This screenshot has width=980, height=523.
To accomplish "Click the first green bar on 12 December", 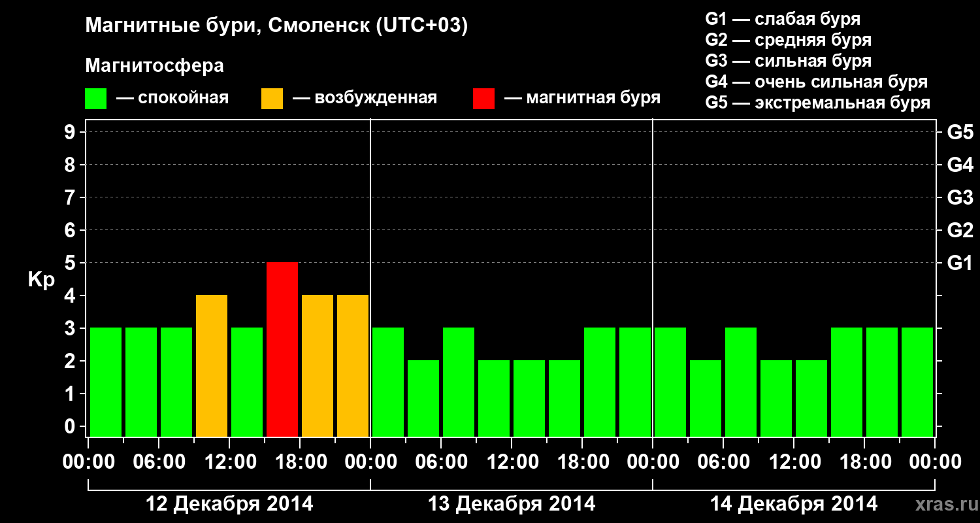I will (x=106, y=382).
